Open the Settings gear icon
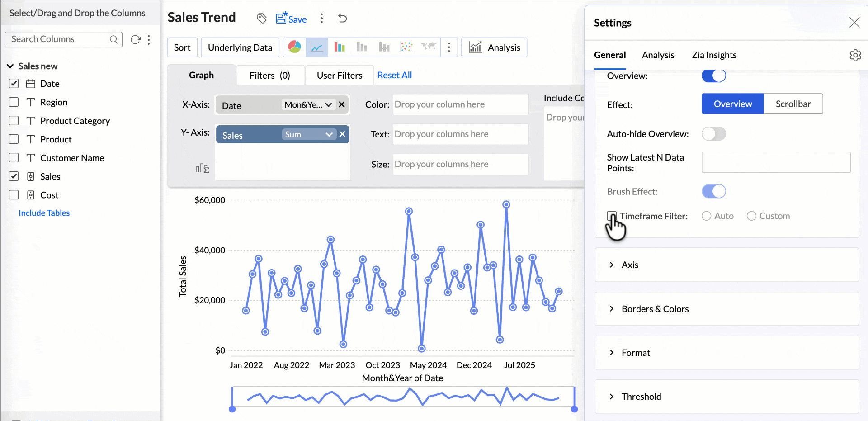The image size is (868, 421). click(855, 55)
